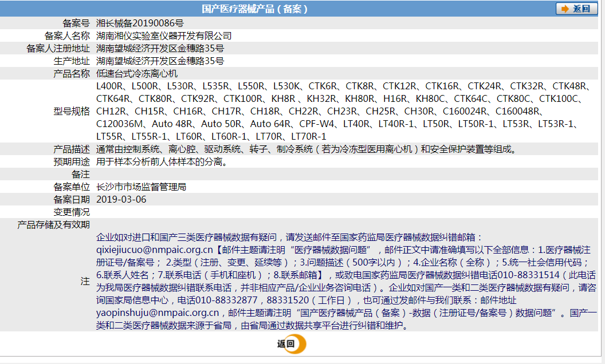605x364 pixels.
Task: Click the 生产地址 label
Action: pos(72,61)
